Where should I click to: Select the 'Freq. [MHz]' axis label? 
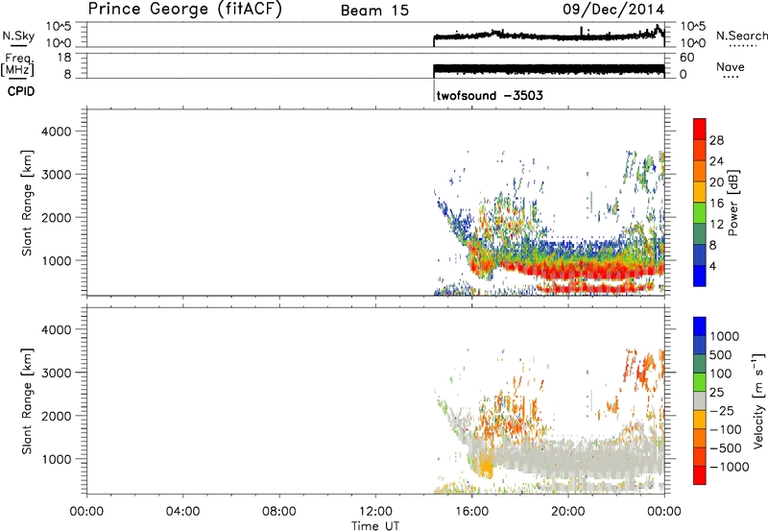17,64
